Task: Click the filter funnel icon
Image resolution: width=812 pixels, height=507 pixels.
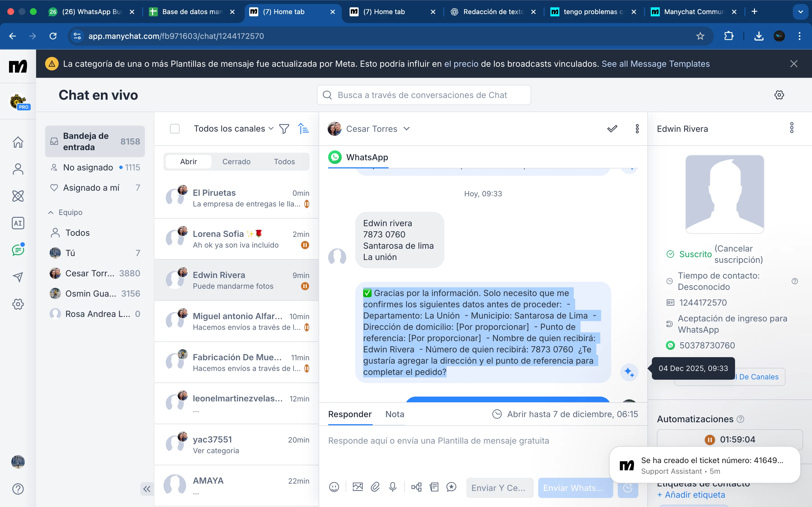Action: point(284,129)
